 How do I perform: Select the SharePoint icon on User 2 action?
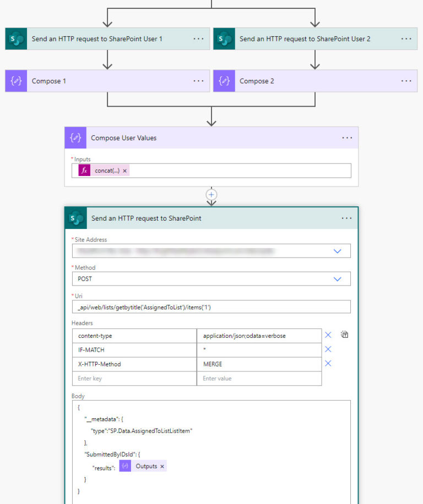(224, 39)
